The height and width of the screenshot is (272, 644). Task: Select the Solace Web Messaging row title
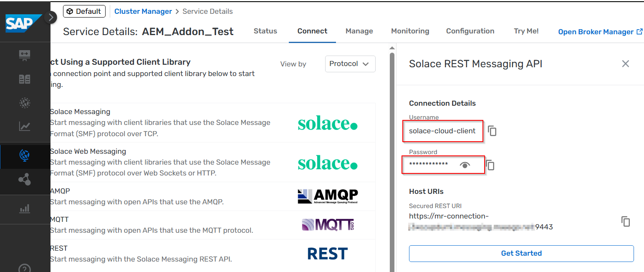point(88,151)
